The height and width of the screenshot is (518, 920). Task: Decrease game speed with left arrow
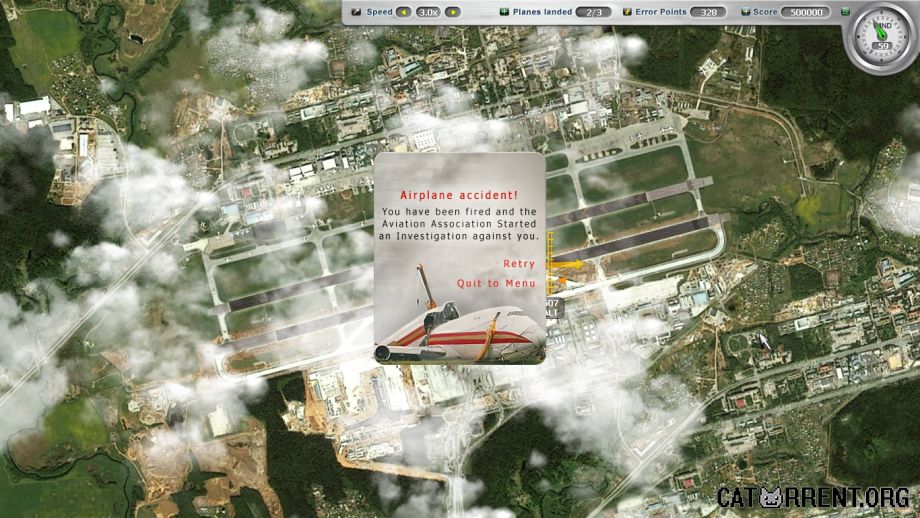tap(404, 12)
